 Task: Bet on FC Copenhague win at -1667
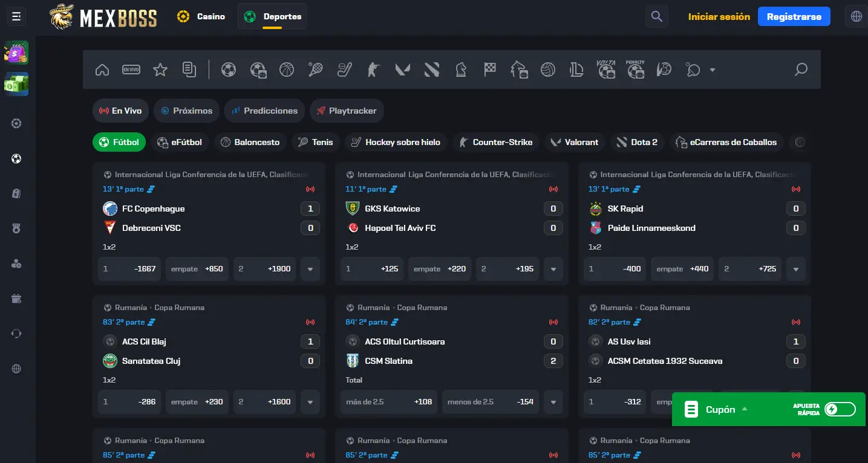[x=129, y=269]
